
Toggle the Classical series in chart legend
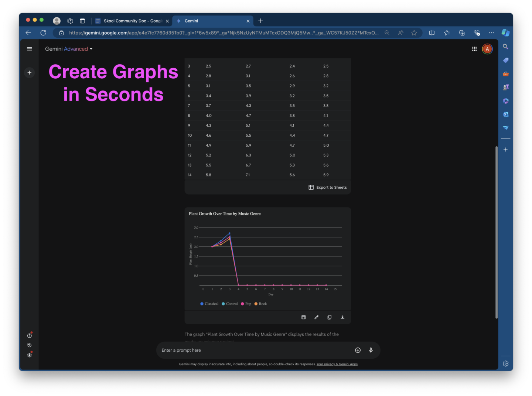click(209, 304)
